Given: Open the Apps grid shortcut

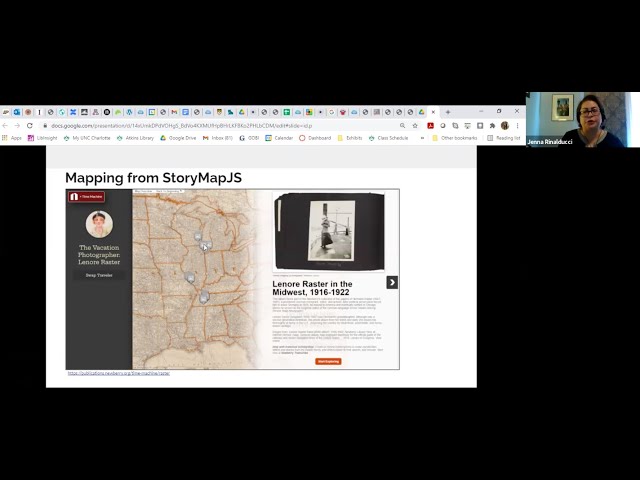Looking at the screenshot, I should coord(12,138).
